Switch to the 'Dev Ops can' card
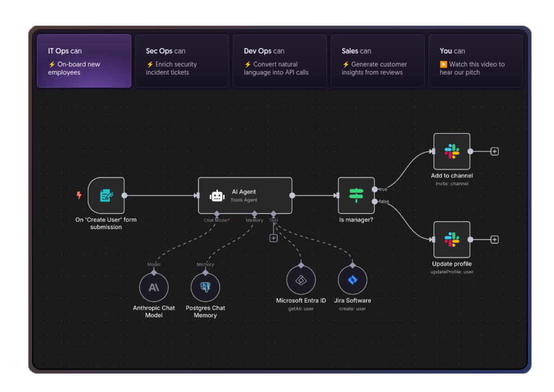 [280, 61]
